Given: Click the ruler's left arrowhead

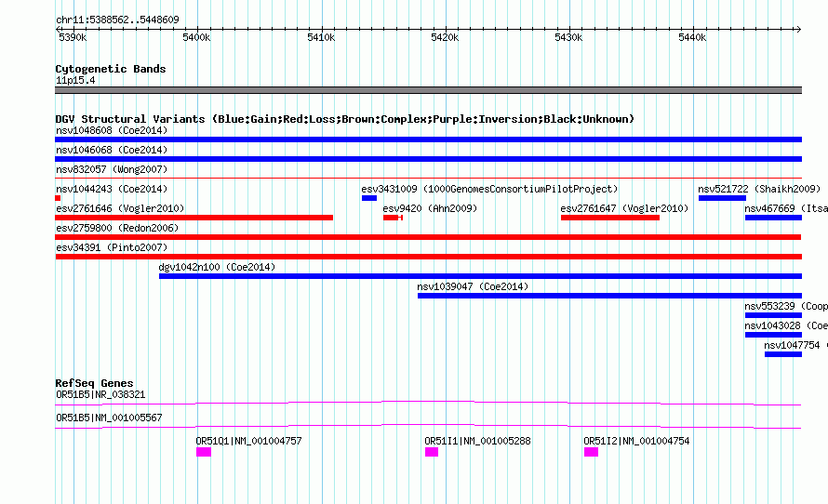Looking at the screenshot, I should [58, 29].
